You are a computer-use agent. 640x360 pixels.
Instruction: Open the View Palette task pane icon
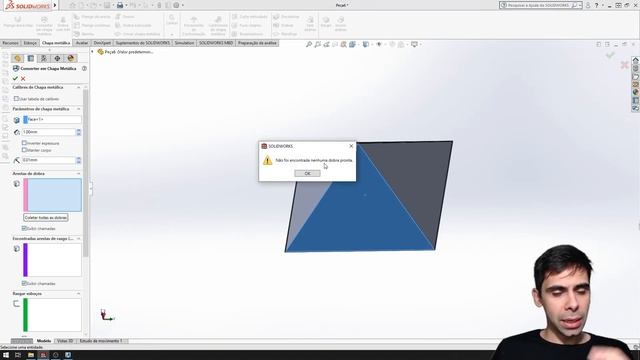coord(636,84)
